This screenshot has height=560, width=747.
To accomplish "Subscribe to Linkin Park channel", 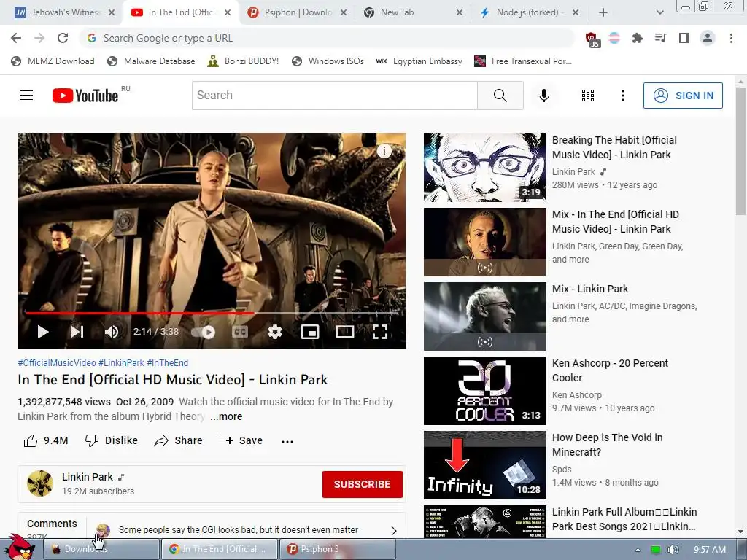I will pyautogui.click(x=362, y=484).
